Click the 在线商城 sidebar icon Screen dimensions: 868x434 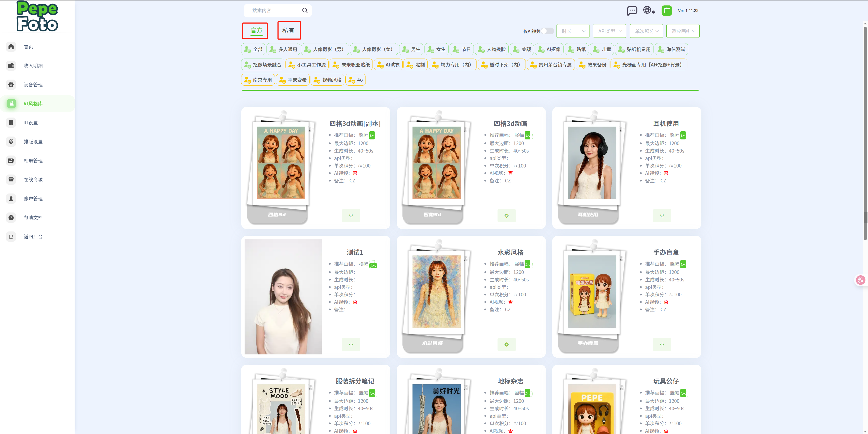[x=11, y=180]
